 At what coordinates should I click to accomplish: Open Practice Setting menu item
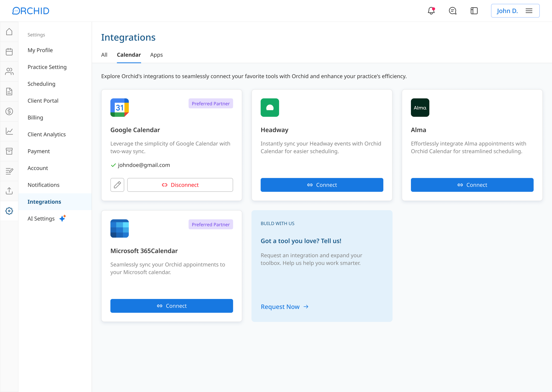47,67
